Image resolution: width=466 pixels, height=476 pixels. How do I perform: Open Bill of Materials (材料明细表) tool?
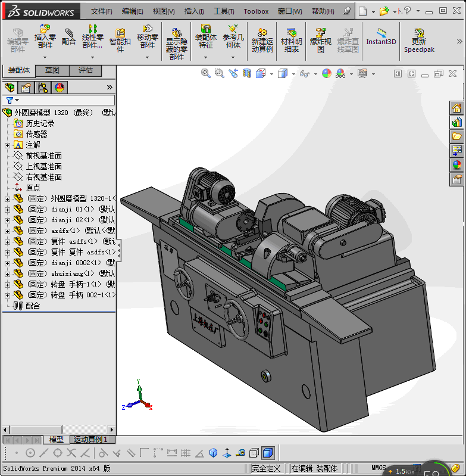tap(292, 40)
